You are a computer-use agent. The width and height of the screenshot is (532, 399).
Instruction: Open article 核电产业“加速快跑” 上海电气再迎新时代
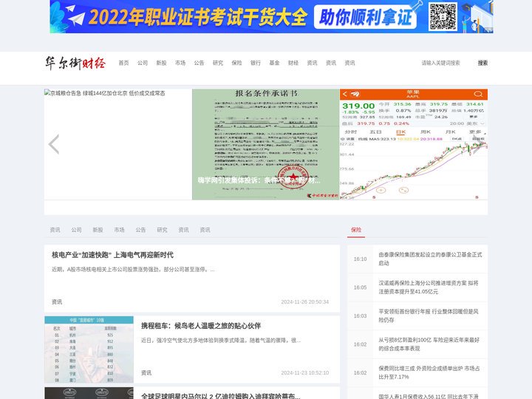point(112,255)
